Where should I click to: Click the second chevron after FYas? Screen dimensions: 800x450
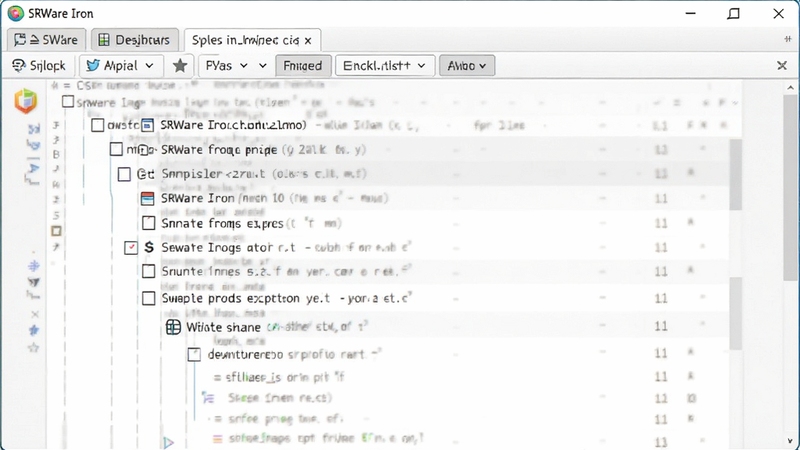(263, 66)
